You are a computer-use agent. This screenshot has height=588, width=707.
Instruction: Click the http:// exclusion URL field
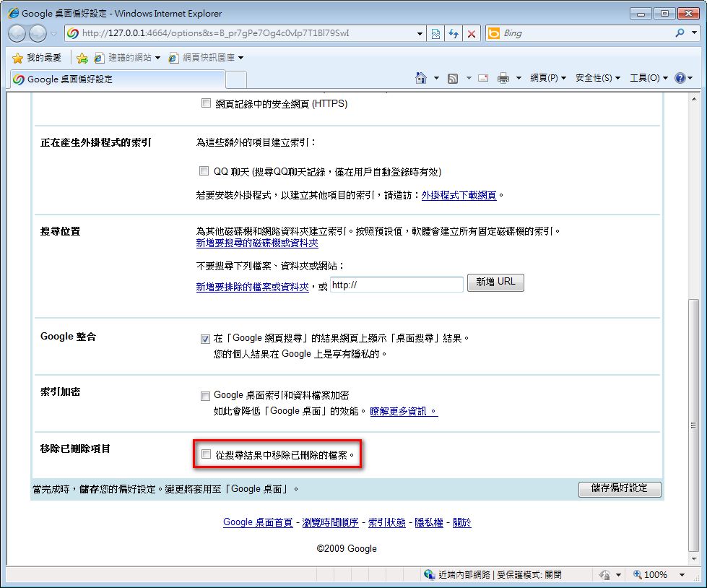coord(396,285)
